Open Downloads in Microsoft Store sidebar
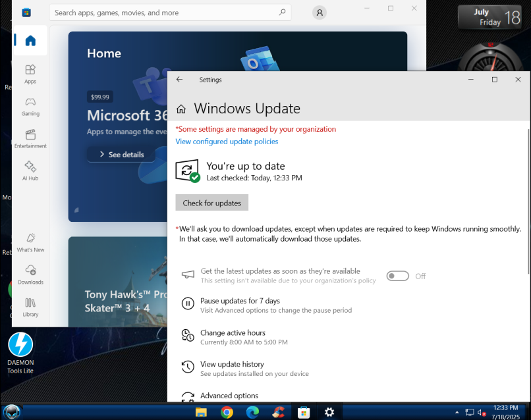Image resolution: width=531 pixels, height=420 pixels. (x=30, y=275)
